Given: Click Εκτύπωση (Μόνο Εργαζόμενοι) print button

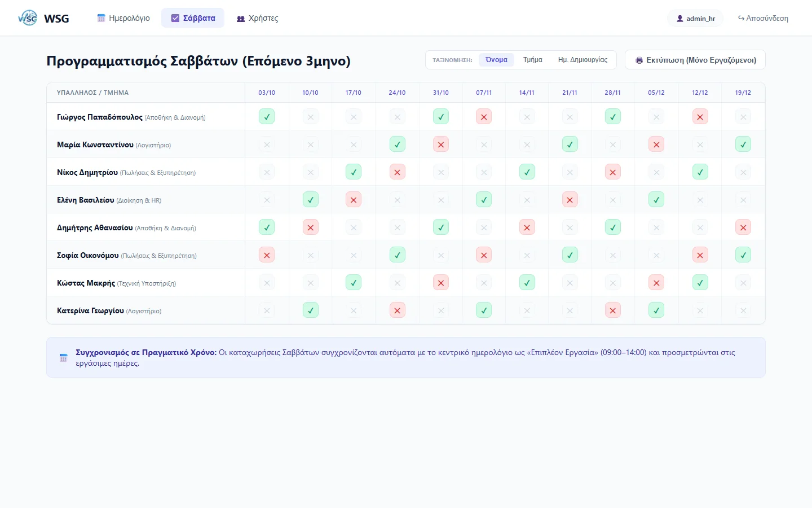Looking at the screenshot, I should (695, 60).
